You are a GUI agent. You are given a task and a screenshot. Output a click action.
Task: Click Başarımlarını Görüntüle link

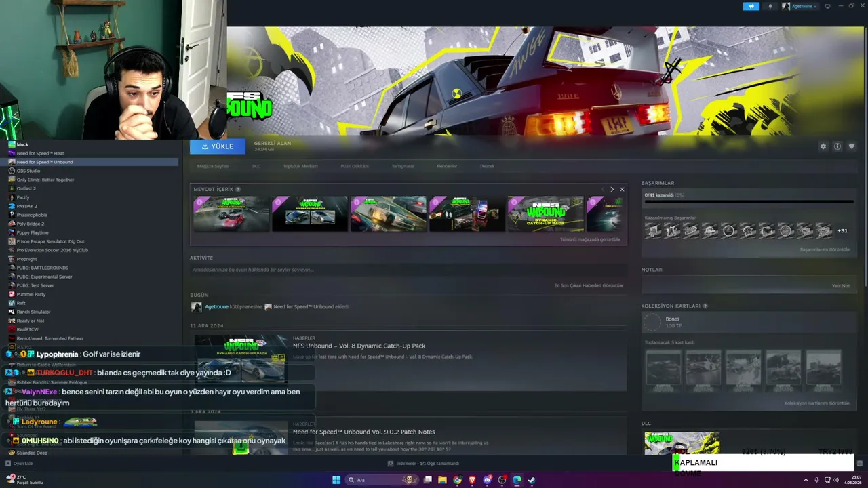(825, 249)
